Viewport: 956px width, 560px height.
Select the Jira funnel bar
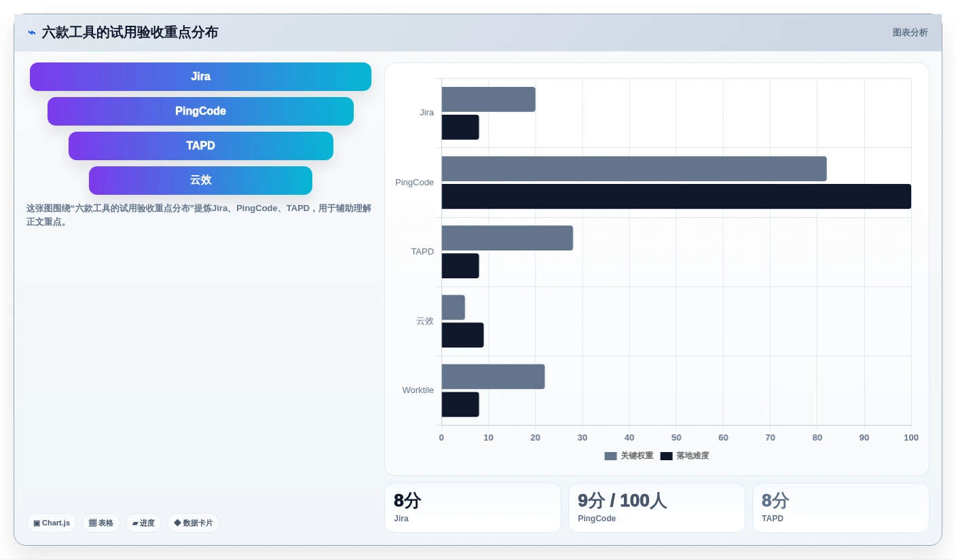click(x=200, y=77)
